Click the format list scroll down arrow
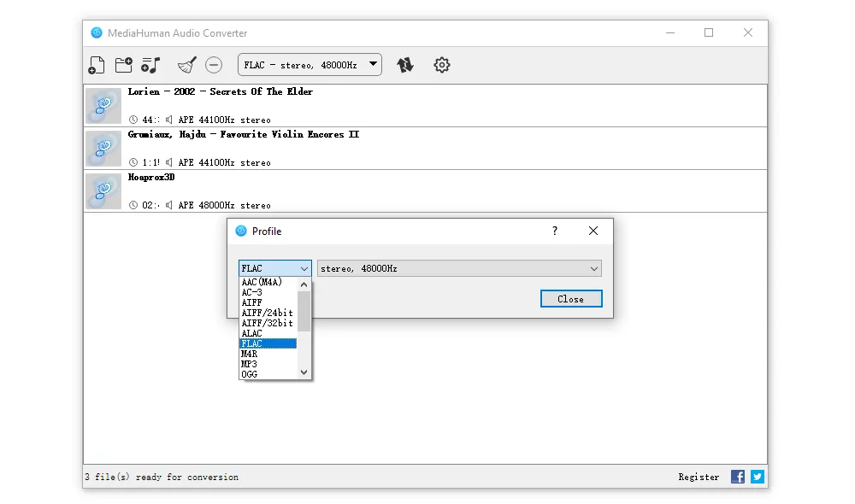Viewport: 855px width, 504px height. pos(304,372)
